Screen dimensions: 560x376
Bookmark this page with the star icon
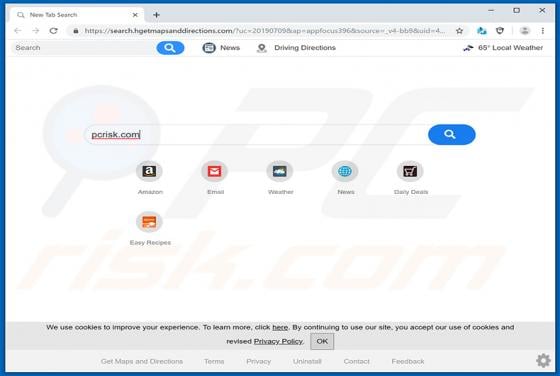tap(460, 31)
